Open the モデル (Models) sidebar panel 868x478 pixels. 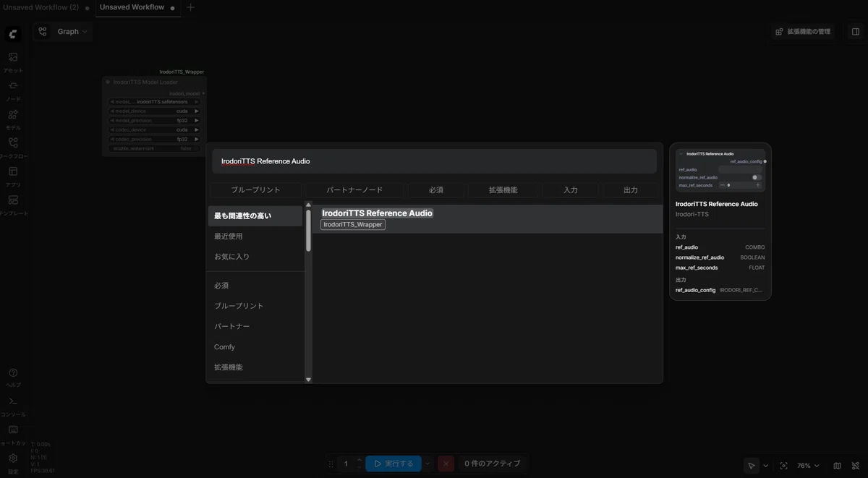click(13, 119)
